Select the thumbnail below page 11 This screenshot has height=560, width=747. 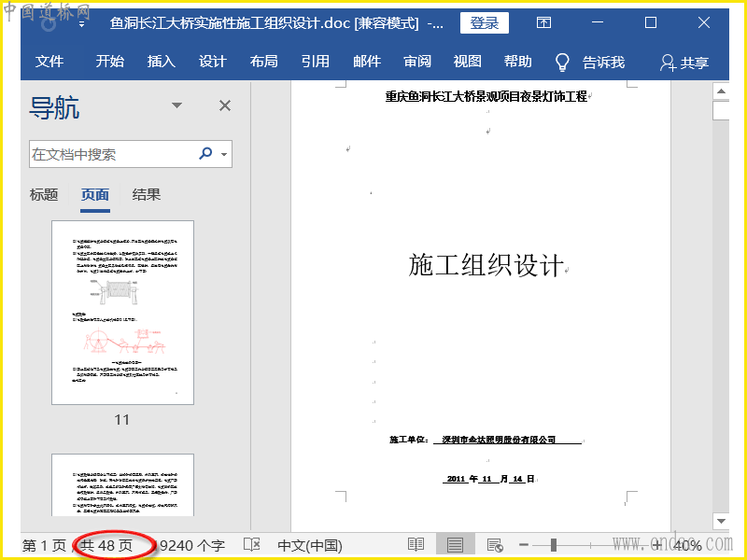pos(122,484)
